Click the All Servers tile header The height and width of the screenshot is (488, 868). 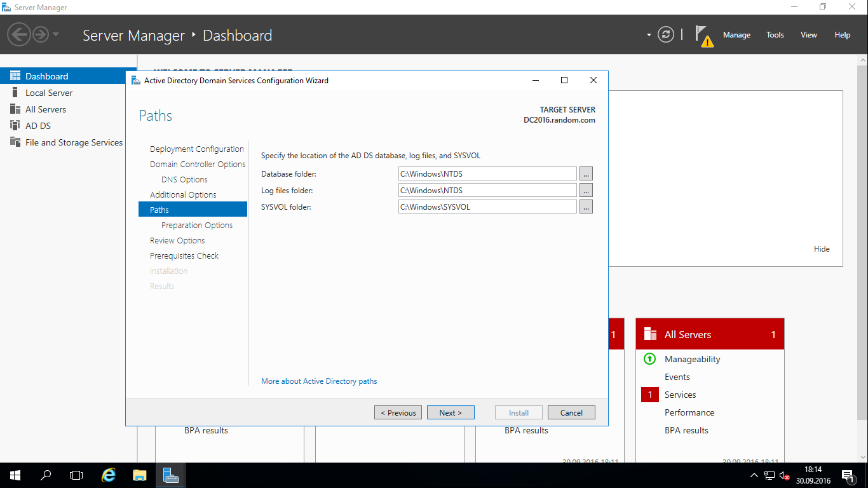(710, 334)
